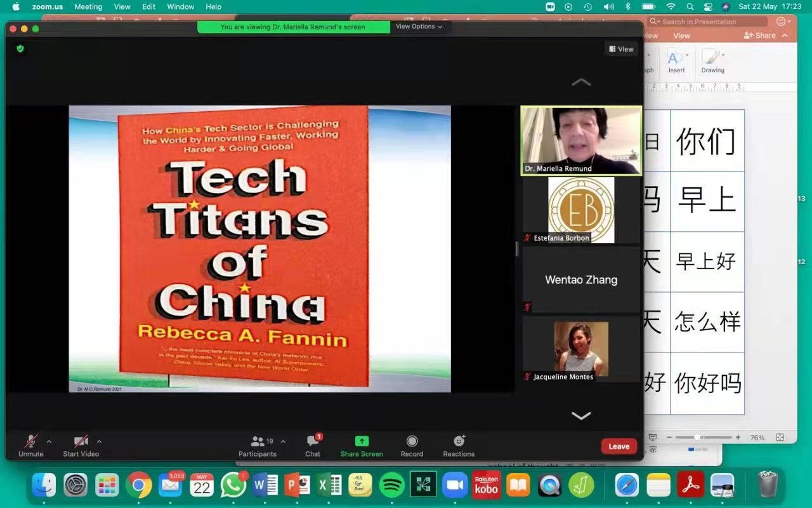Leave the meeting

point(619,446)
